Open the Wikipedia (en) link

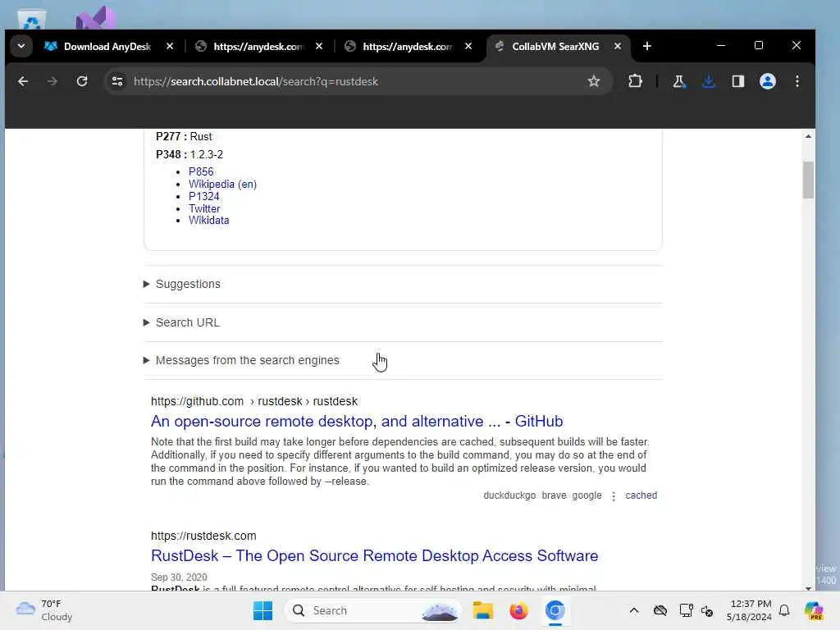click(222, 184)
